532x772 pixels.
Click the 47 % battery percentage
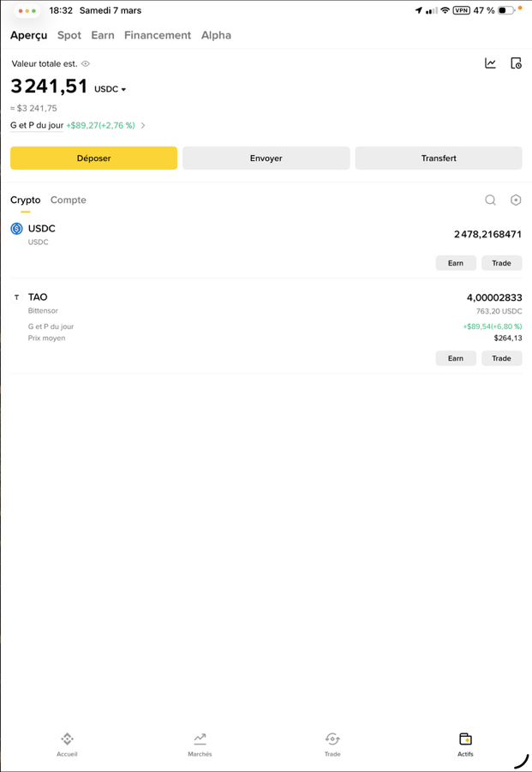coord(484,10)
